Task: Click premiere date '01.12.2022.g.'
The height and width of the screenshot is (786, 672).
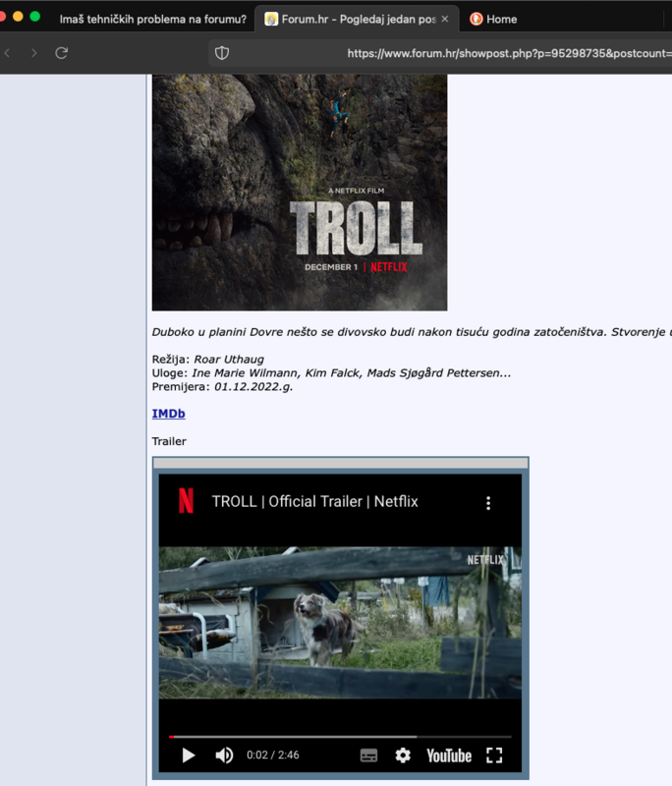Action: (253, 386)
